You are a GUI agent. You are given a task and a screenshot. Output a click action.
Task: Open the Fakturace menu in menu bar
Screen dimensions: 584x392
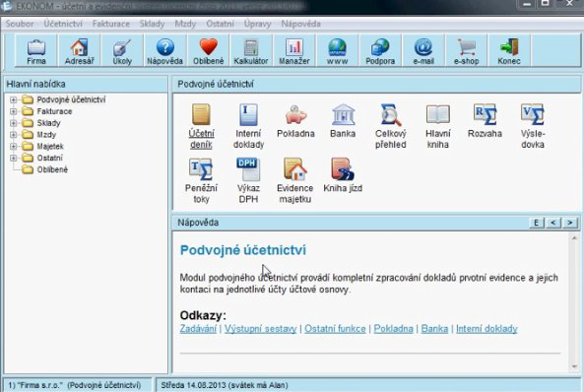coord(111,24)
